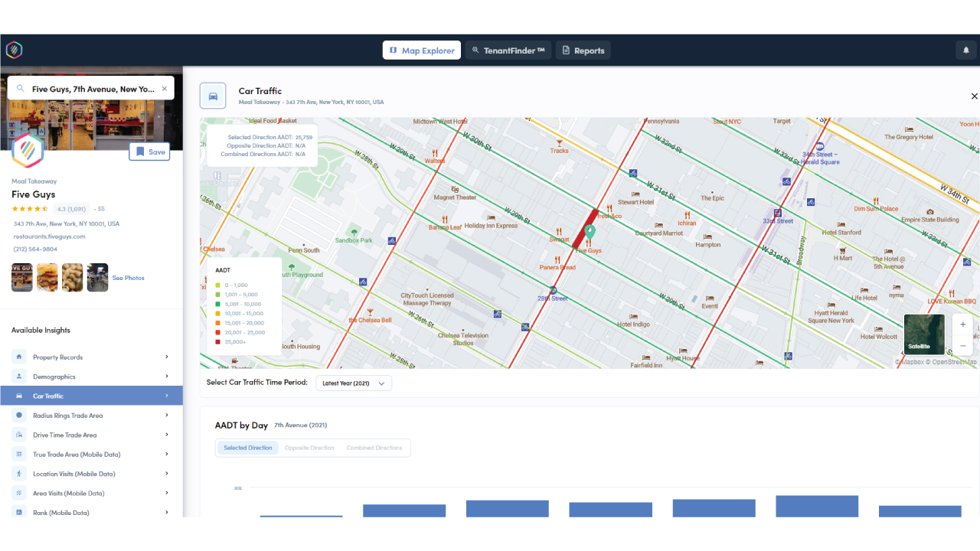The image size is (980, 551).
Task: Click the Radius Rings Trade Area circle icon
Action: [x=19, y=416]
